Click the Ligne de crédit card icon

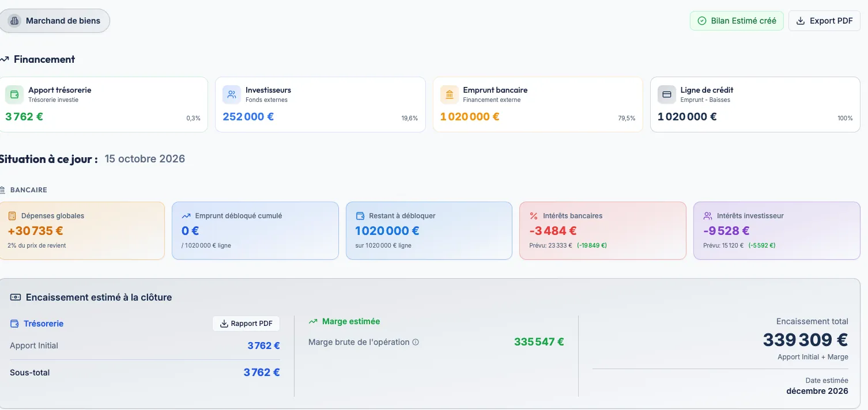tap(667, 94)
